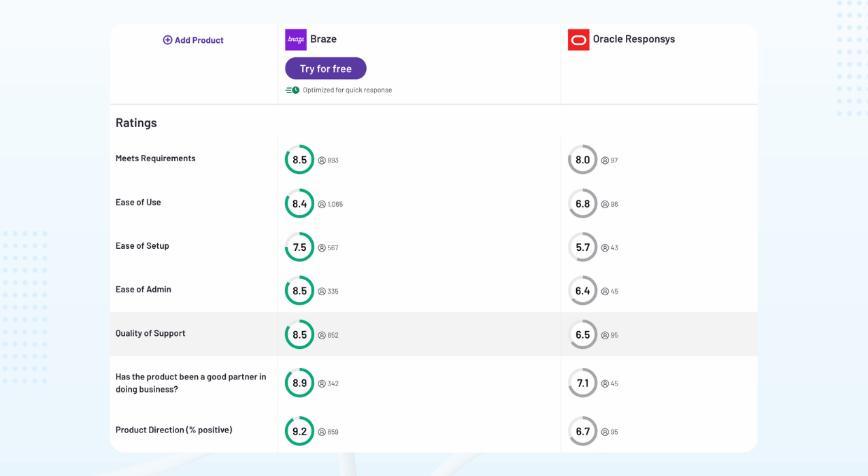The height and width of the screenshot is (476, 868).
Task: Click the Braze logo icon
Action: [295, 39]
